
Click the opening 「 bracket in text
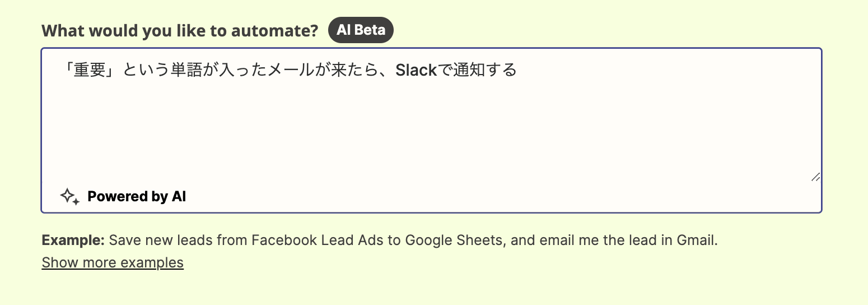[x=67, y=71]
